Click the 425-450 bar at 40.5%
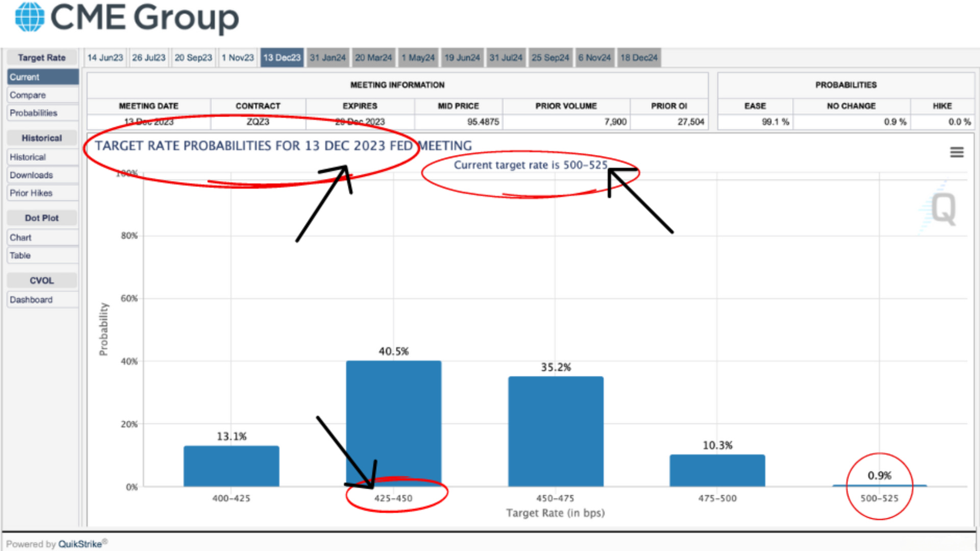This screenshot has height=551, width=980. [394, 423]
